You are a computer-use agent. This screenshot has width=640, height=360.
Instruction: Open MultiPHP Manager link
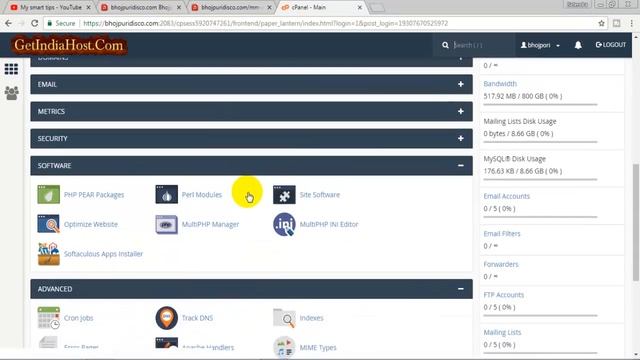(x=210, y=224)
